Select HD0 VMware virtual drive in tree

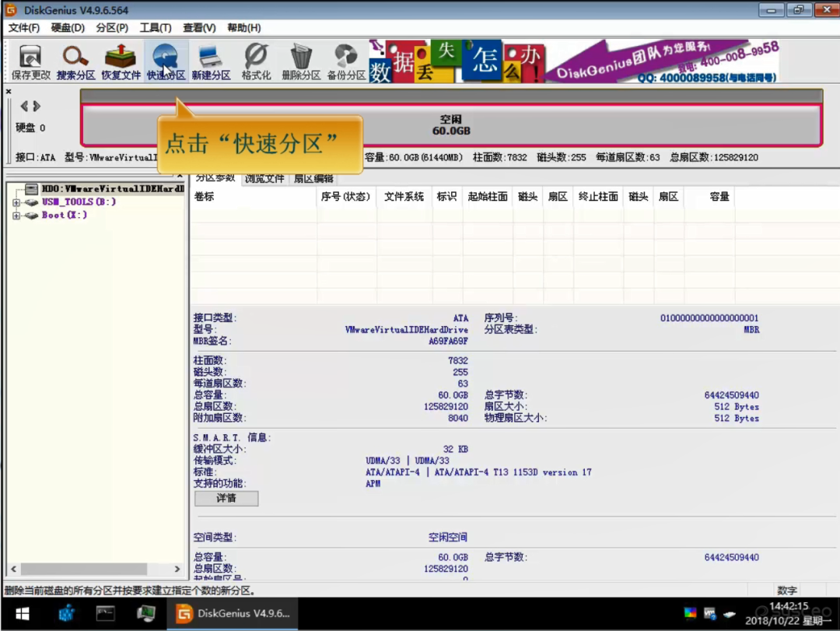click(x=109, y=189)
